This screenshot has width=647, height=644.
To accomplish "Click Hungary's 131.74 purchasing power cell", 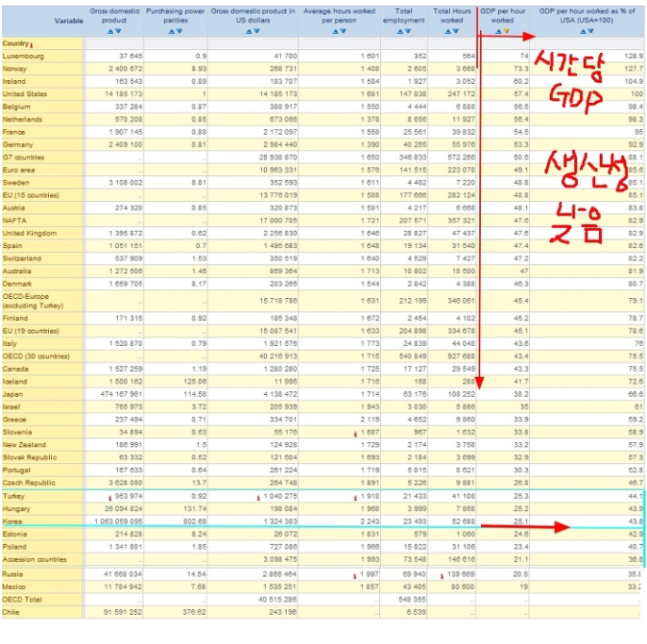I will (x=175, y=509).
